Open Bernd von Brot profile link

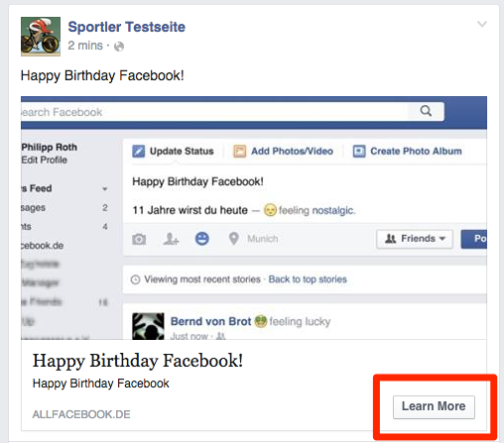(210, 321)
